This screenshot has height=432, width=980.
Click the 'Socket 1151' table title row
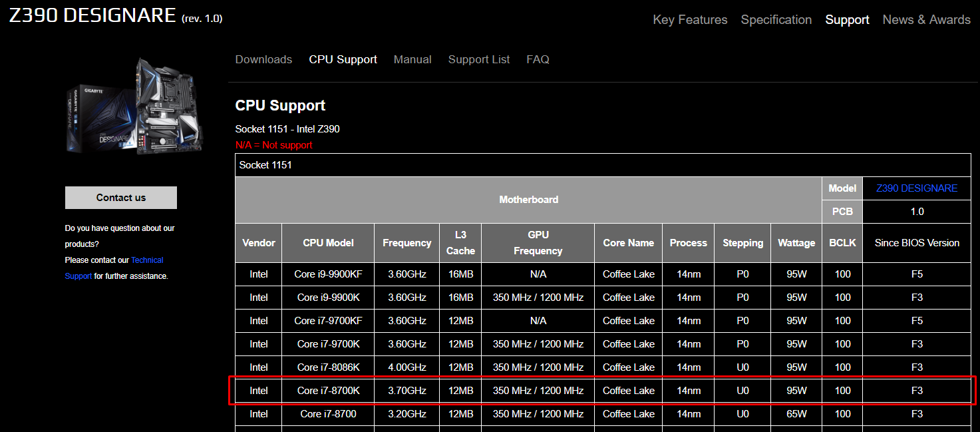tap(603, 165)
